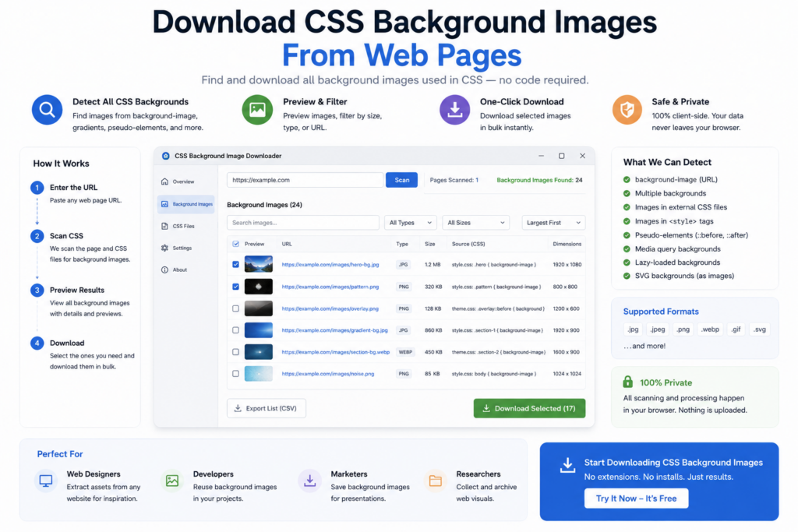The height and width of the screenshot is (532, 798).
Task: Click the hero-bg.jpg mountain preview thumbnail
Action: [259, 265]
